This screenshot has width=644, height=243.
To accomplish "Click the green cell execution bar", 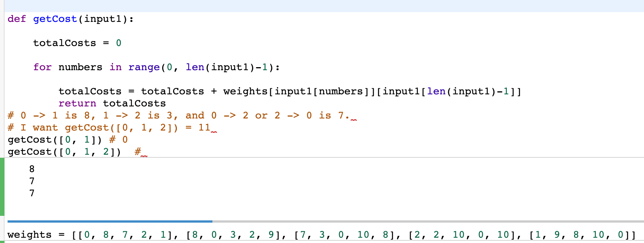I will pyautogui.click(x=2, y=187).
